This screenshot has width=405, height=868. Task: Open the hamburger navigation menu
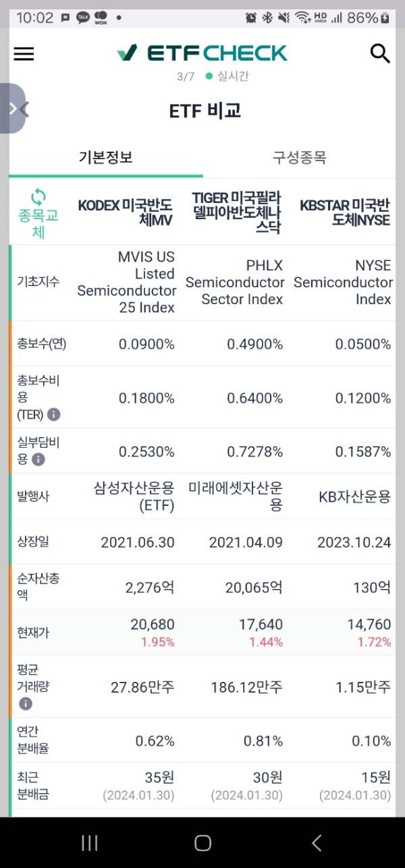point(24,54)
